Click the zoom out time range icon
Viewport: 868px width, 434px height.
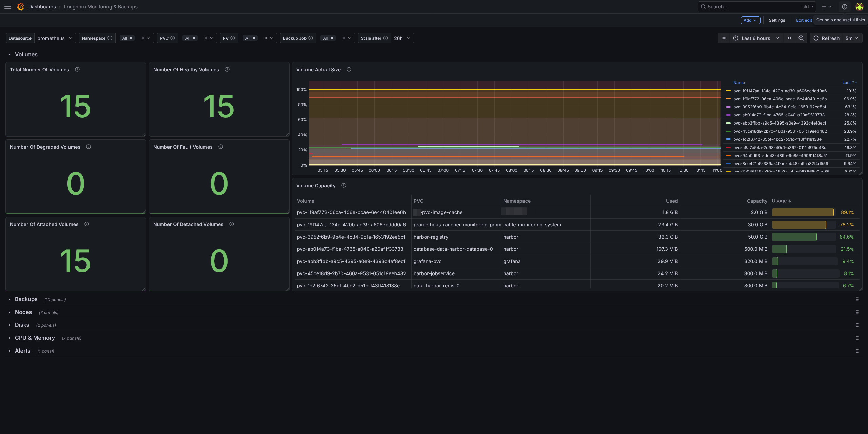tap(801, 38)
